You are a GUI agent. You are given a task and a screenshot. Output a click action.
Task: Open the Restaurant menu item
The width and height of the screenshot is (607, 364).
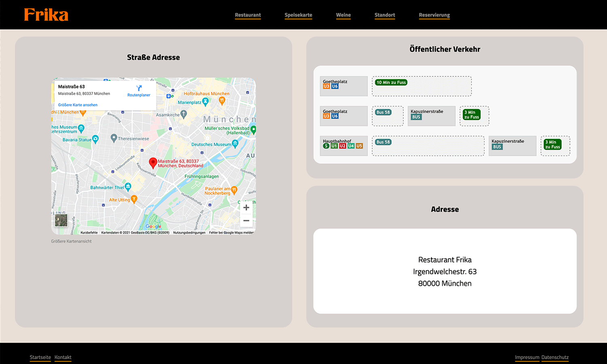click(248, 15)
